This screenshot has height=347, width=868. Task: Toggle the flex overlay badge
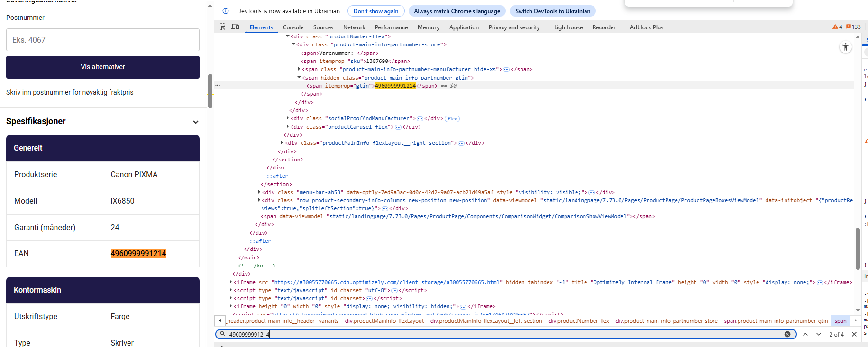[x=452, y=119]
